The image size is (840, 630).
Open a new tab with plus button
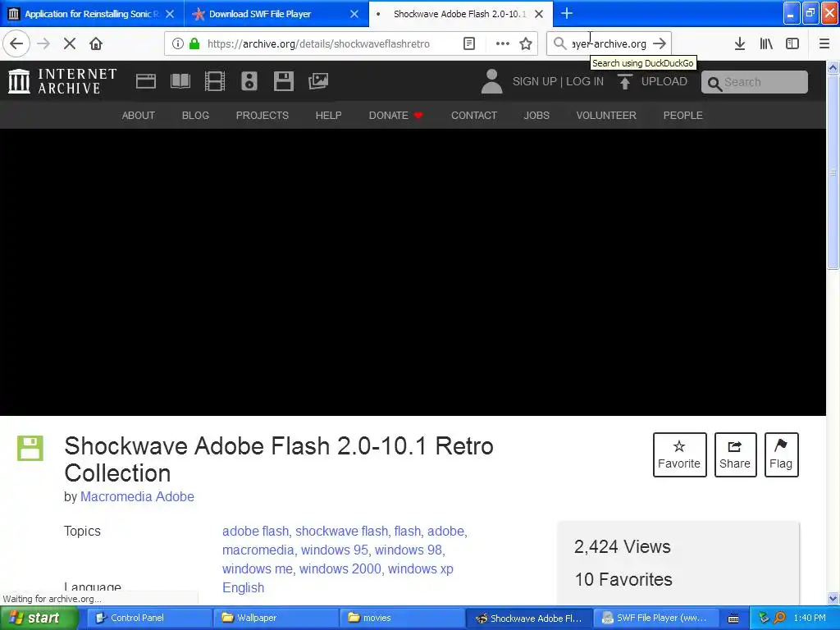coord(567,13)
